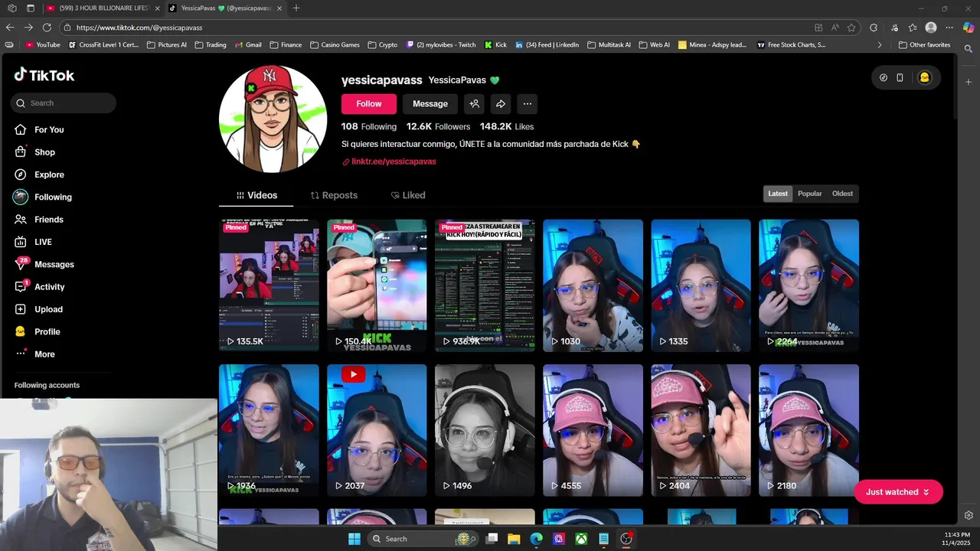Open the video with 2180 views

(x=808, y=430)
